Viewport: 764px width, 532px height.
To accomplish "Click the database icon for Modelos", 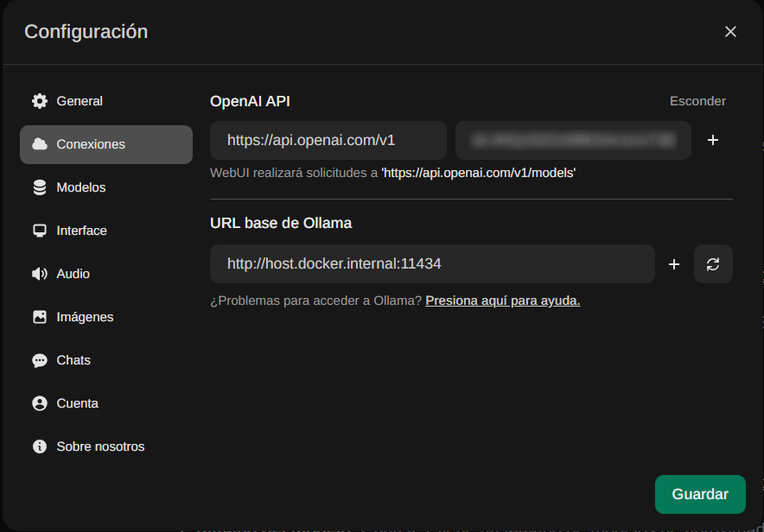I will tap(40, 187).
